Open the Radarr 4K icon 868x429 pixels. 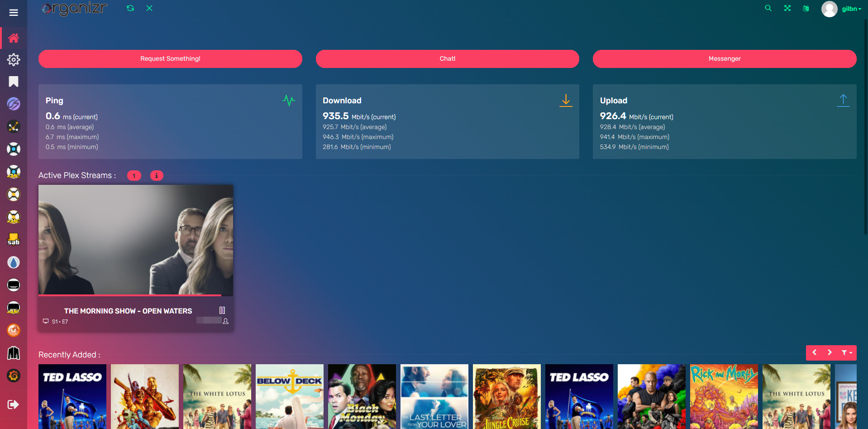[14, 217]
